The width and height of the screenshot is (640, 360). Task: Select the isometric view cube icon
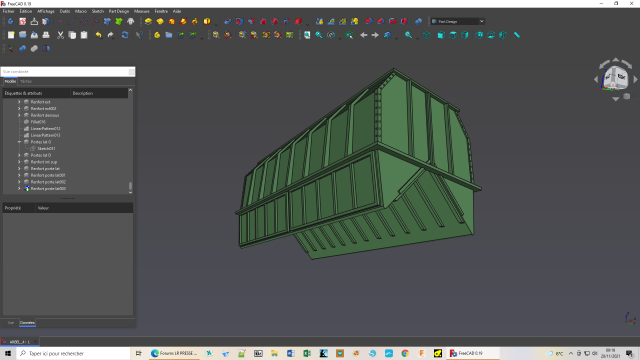click(427, 35)
